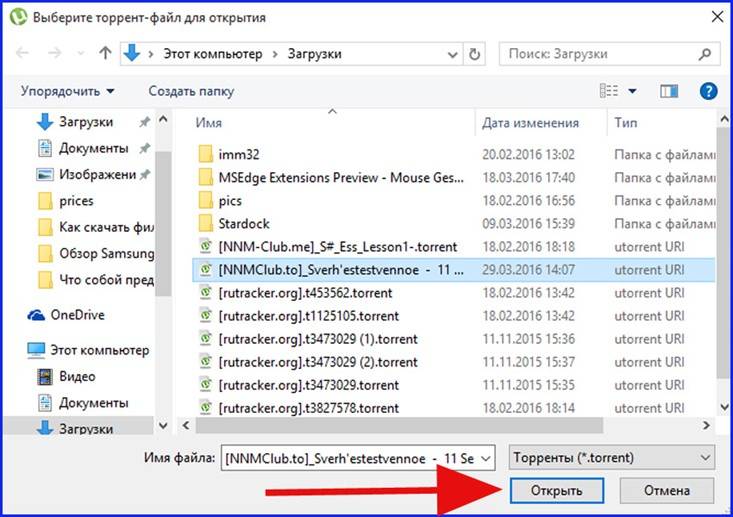Close the file open dialog
The width and height of the screenshot is (733, 517).
click(x=717, y=17)
